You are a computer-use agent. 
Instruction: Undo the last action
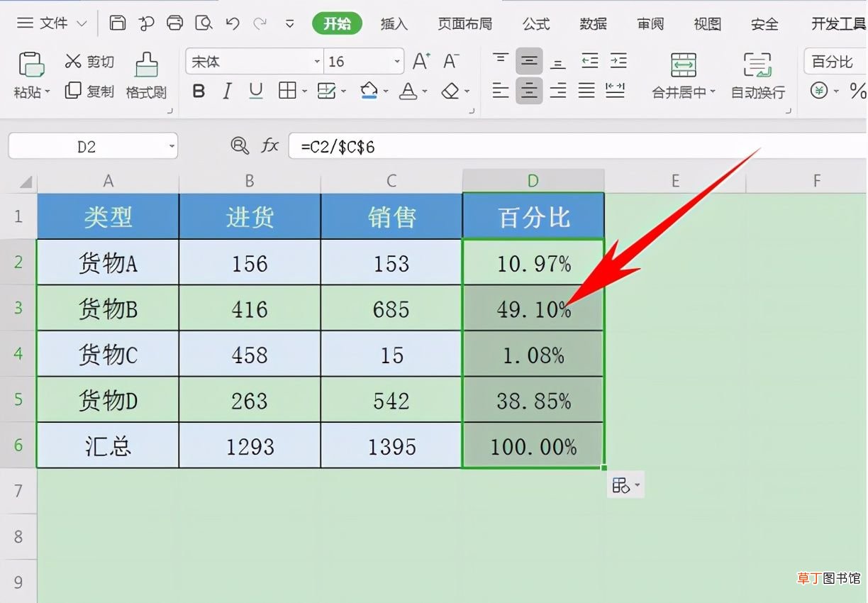tap(233, 23)
